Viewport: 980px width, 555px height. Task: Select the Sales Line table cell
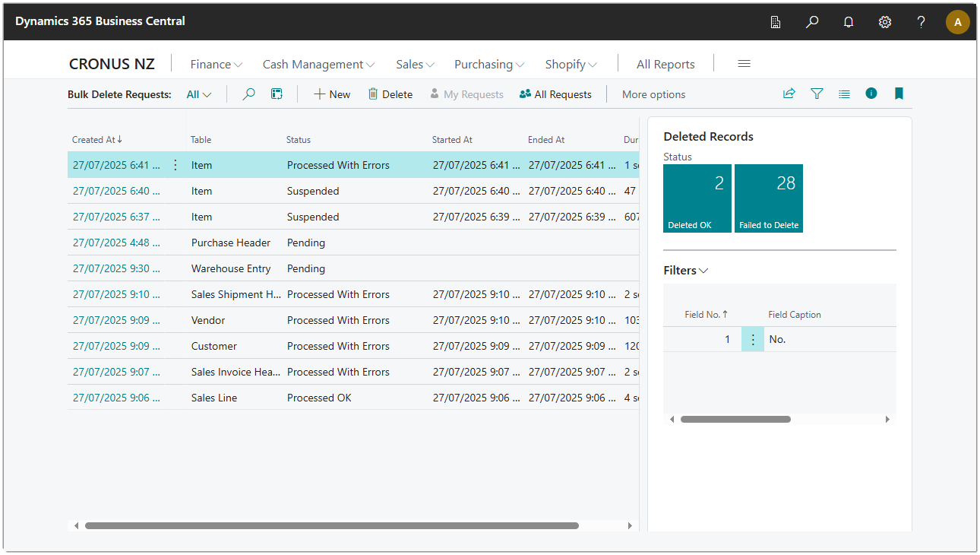point(214,398)
